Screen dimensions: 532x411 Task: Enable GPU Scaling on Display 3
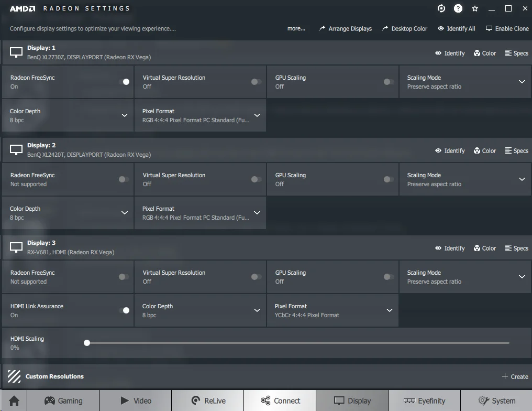pyautogui.click(x=389, y=277)
